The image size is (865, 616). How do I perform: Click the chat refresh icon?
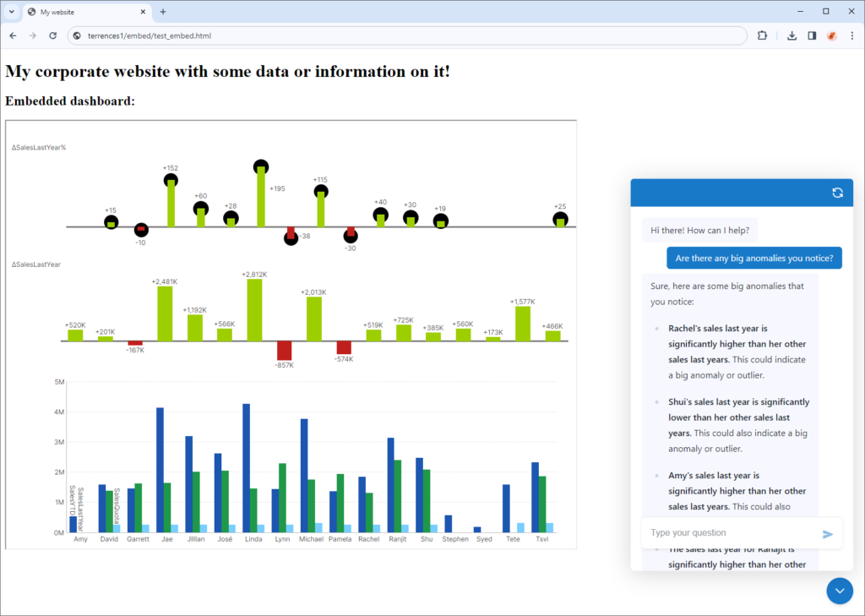837,193
